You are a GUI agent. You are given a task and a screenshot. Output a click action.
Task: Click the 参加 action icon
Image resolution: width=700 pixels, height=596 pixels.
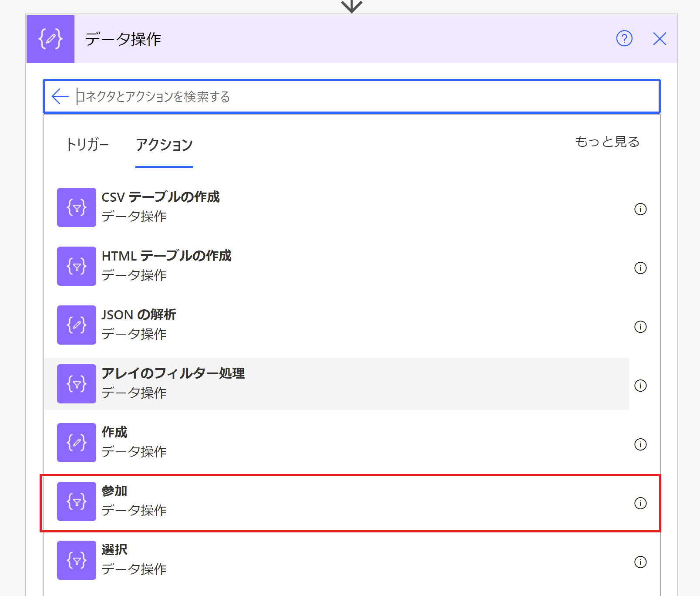[77, 501]
